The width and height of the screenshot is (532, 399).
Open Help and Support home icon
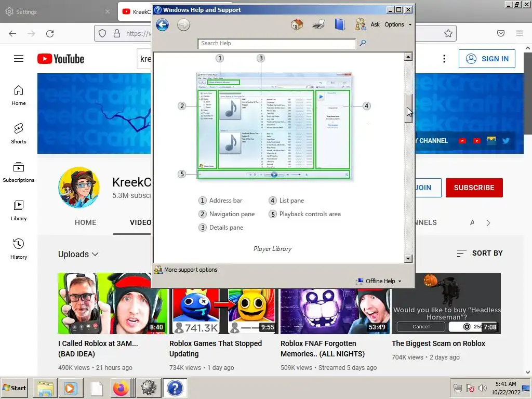[297, 24]
